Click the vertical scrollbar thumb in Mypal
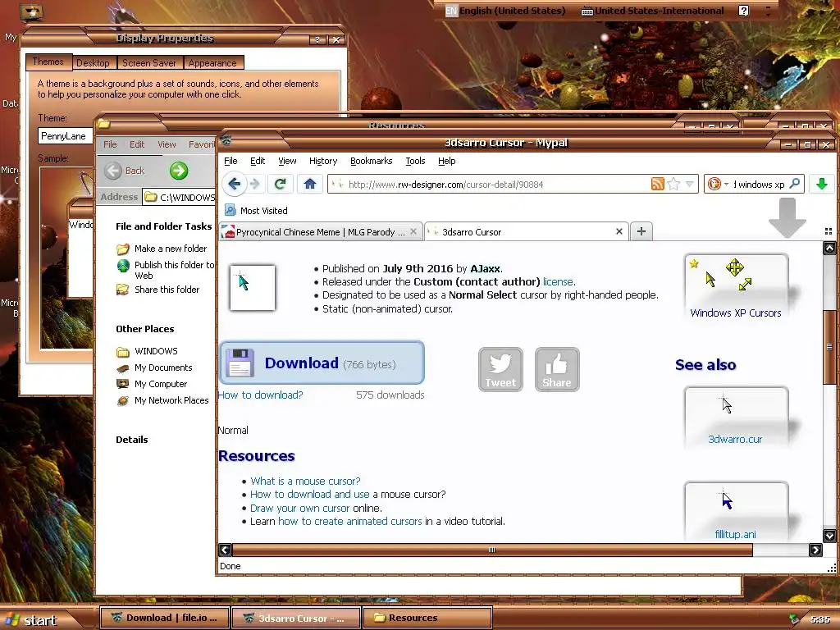Viewport: 840px width, 630px height. 829,347
